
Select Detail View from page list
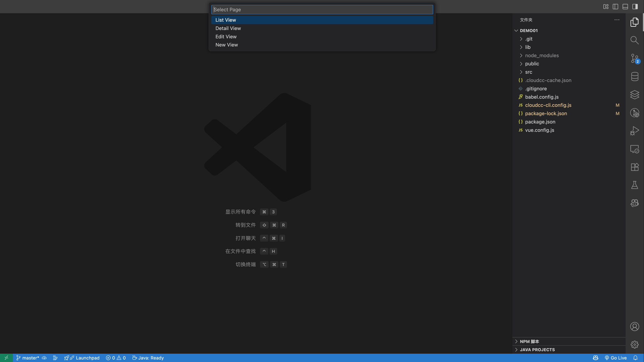[228, 28]
